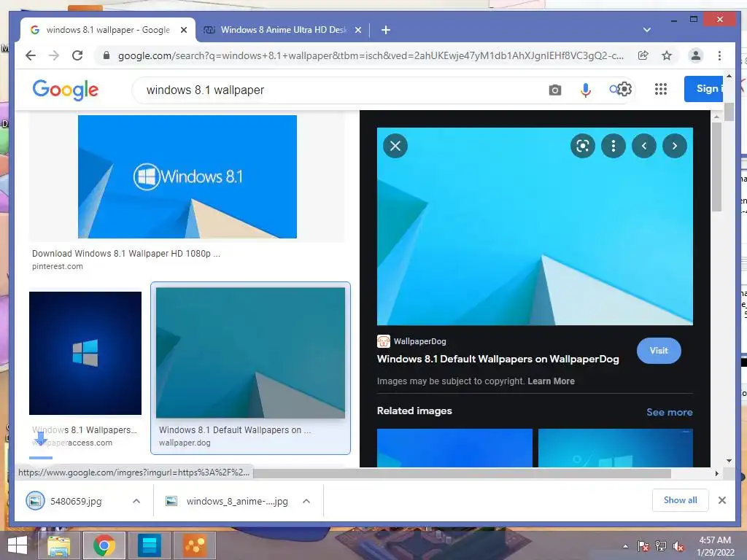Search inside image with Lens icon

pos(583,146)
